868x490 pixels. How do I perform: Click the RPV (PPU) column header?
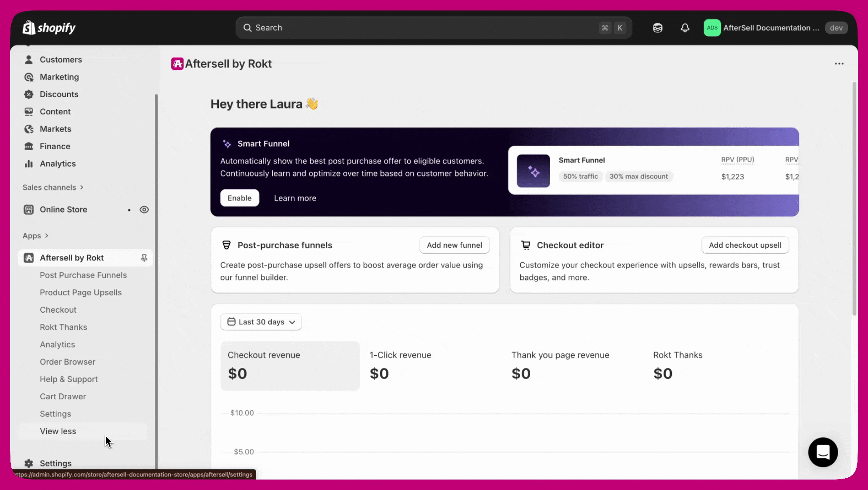pos(737,160)
